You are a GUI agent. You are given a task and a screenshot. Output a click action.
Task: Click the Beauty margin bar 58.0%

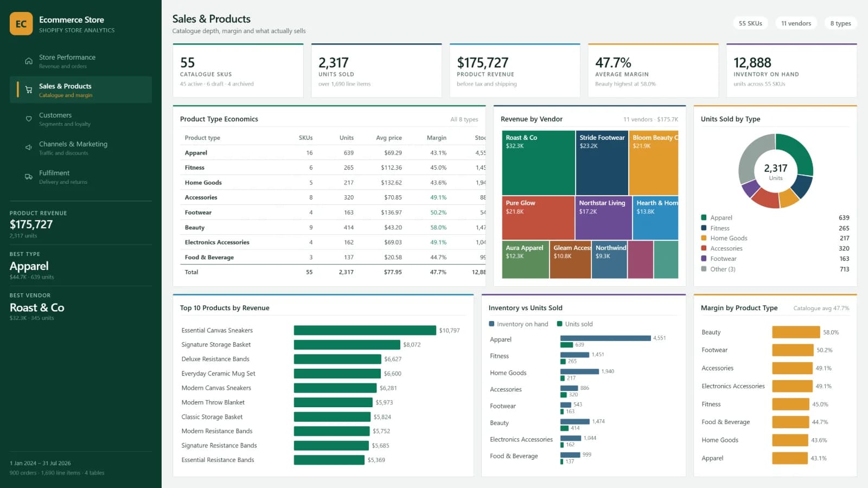796,332
